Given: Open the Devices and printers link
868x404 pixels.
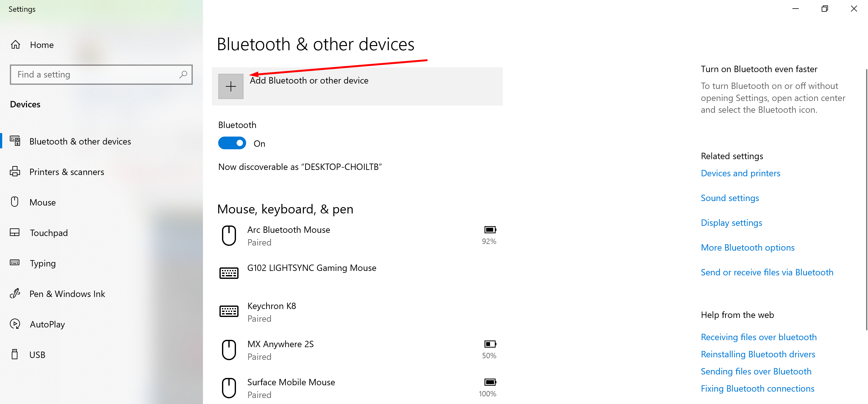Looking at the screenshot, I should click(x=740, y=173).
